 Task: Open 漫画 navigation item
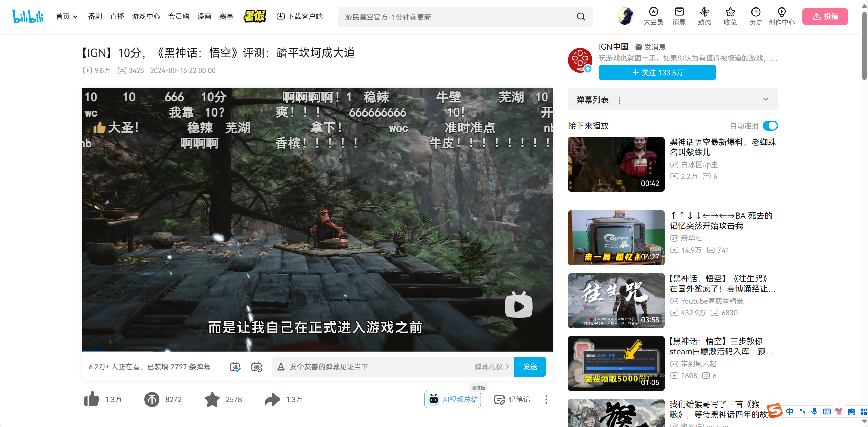point(204,16)
